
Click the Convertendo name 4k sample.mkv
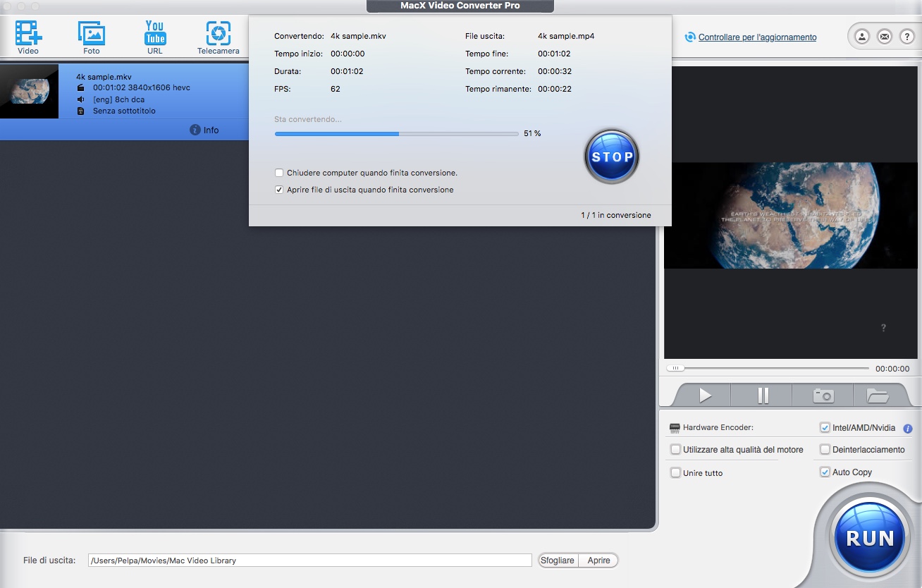(x=358, y=36)
